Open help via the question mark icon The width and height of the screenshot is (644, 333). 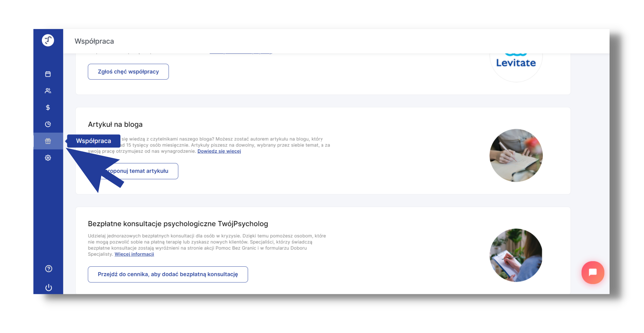click(x=49, y=269)
